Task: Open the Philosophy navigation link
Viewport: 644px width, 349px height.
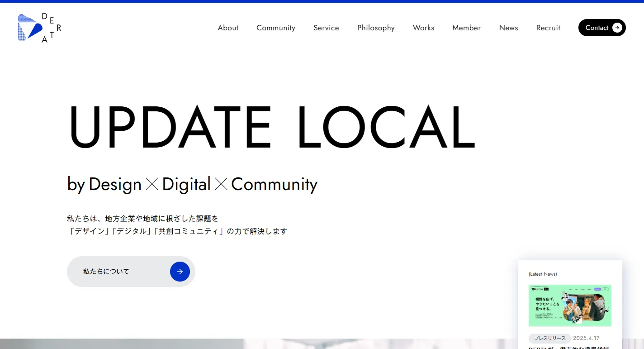Action: coord(376,28)
